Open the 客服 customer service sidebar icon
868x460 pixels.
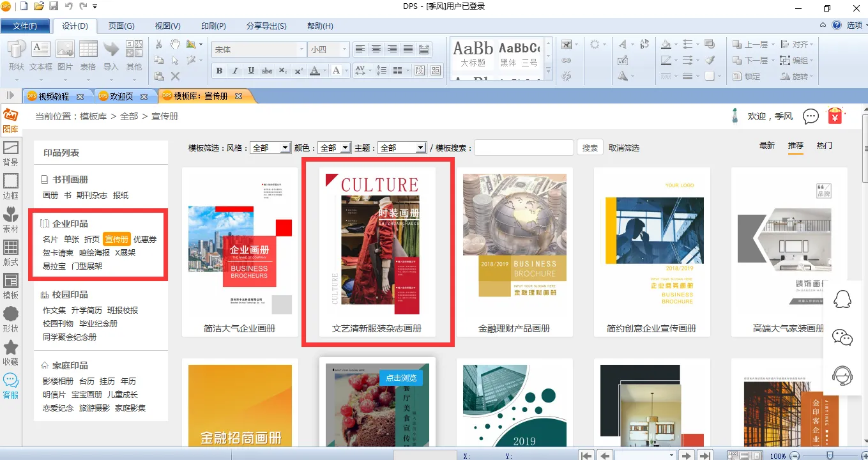click(x=10, y=386)
